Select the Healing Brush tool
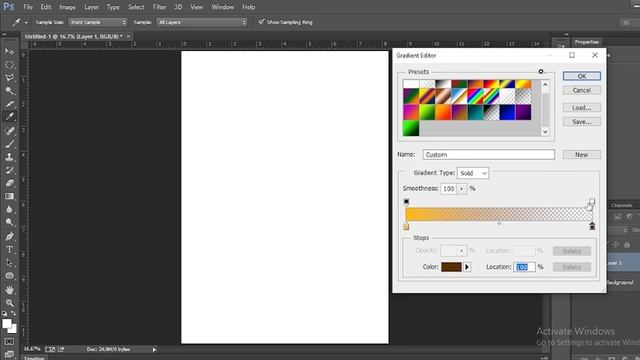The height and width of the screenshot is (360, 640). (9, 131)
